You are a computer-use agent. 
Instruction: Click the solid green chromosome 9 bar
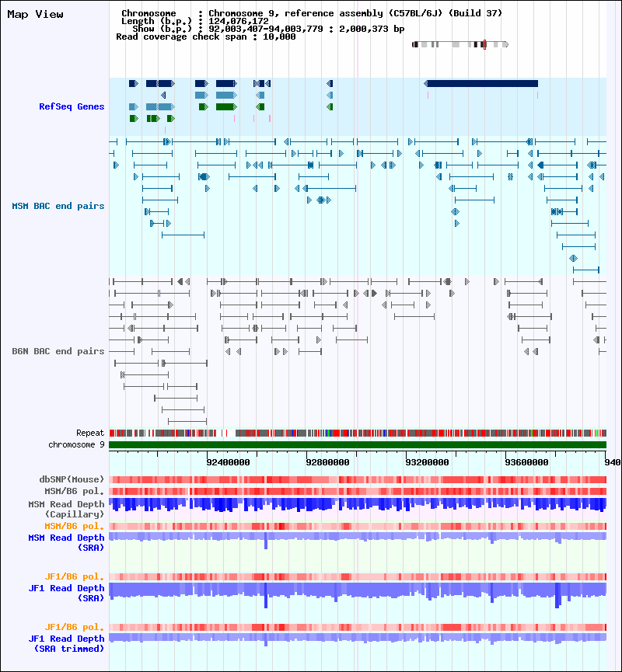click(x=358, y=445)
